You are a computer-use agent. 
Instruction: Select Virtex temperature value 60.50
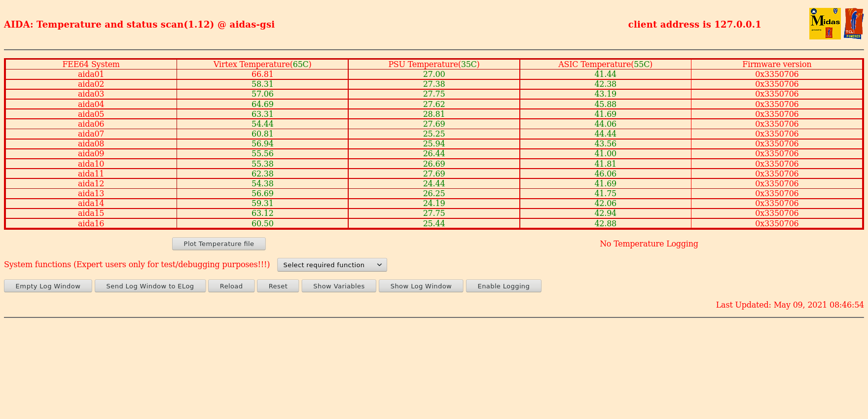pyautogui.click(x=262, y=223)
